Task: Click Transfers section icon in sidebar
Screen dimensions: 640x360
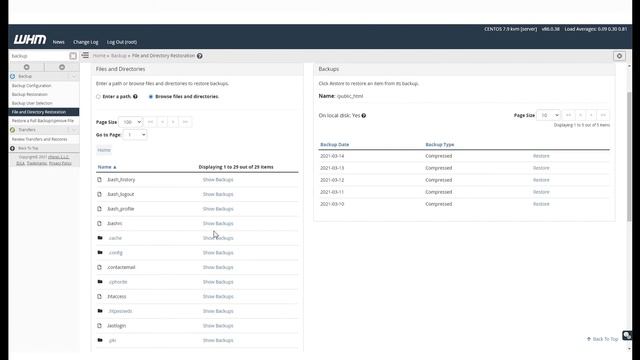Action: coord(13,130)
